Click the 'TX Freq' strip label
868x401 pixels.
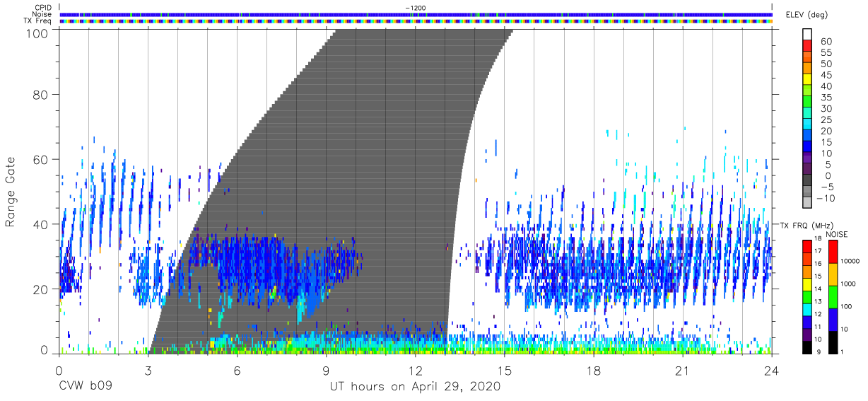38,21
